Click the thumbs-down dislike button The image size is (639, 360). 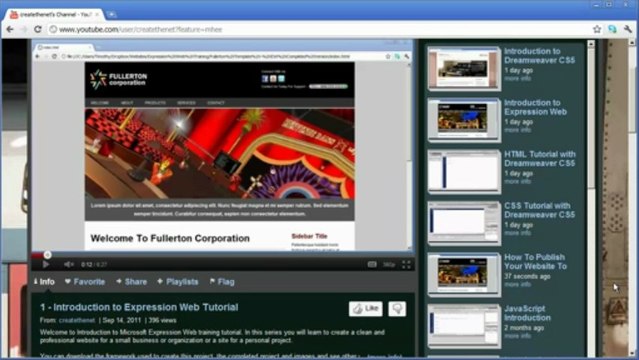click(x=397, y=309)
